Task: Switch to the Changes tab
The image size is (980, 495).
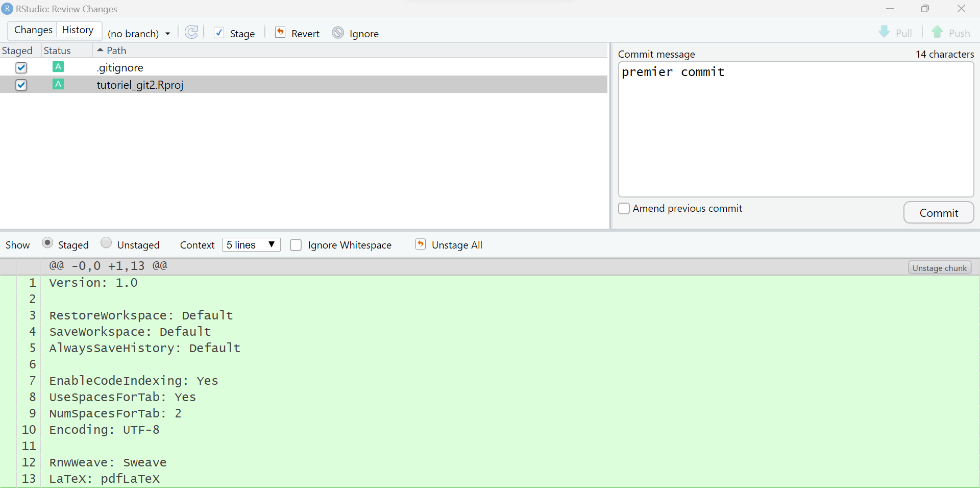Action: coord(33,30)
